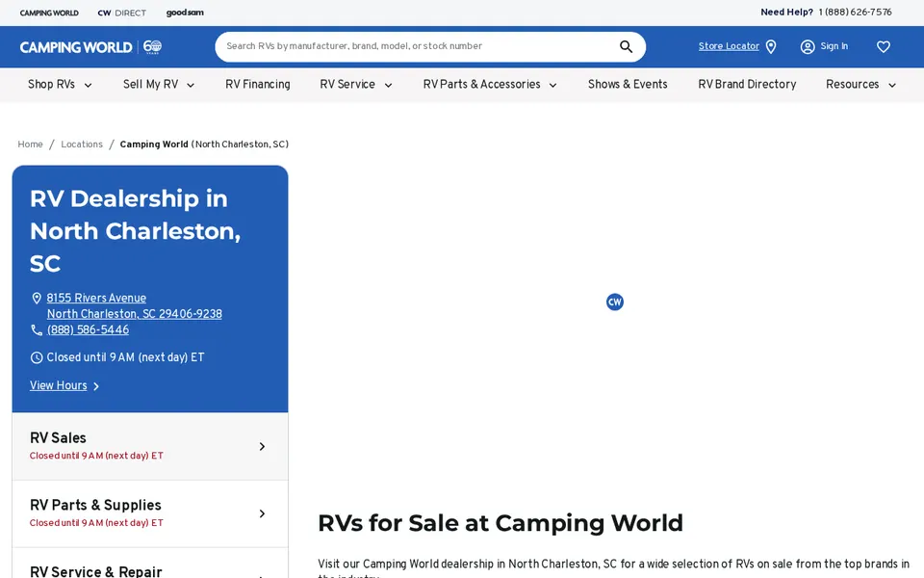924x578 pixels.
Task: Go to Home breadcrumb
Action: click(30, 144)
